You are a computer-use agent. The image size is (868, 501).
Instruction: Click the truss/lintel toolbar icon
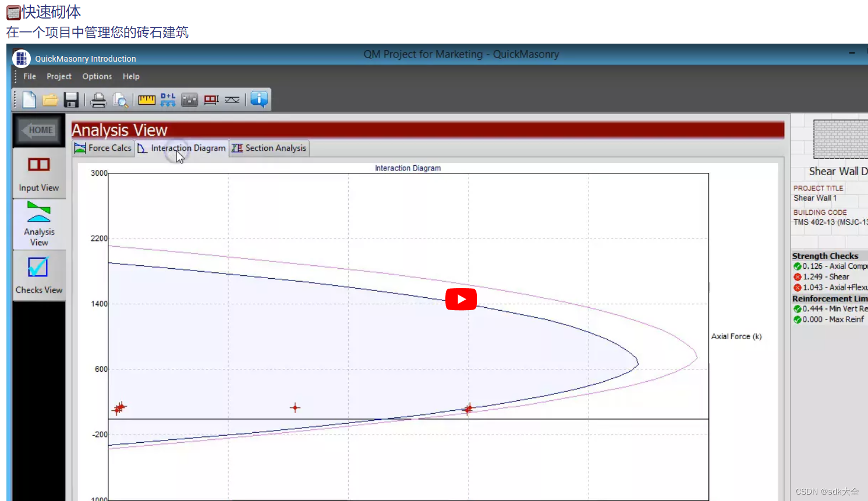pyautogui.click(x=232, y=100)
